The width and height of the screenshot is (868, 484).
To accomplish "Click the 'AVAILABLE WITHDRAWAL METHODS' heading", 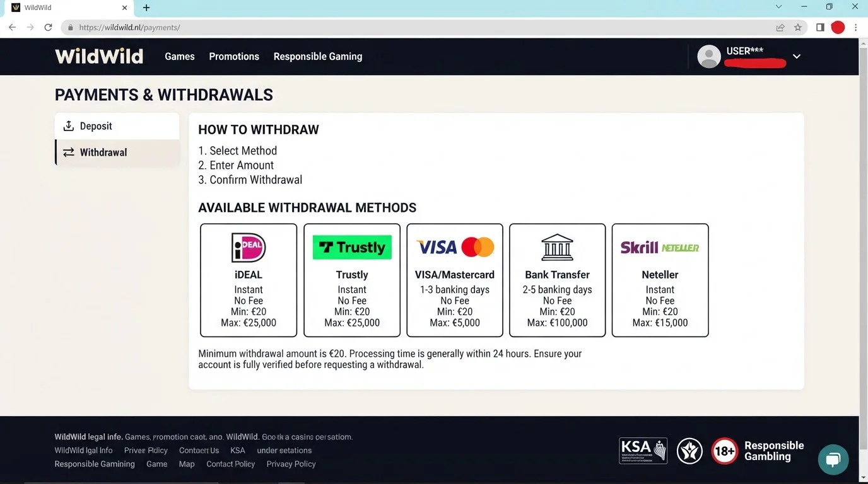I will point(307,208).
